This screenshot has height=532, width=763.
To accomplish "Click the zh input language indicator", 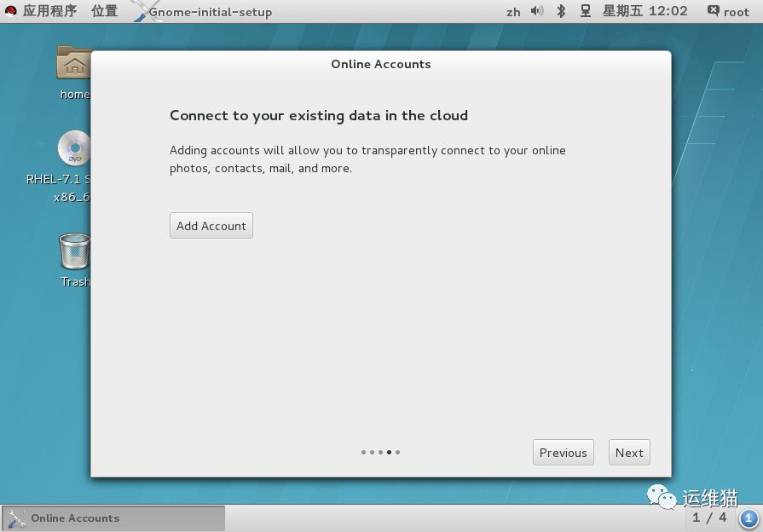I will (x=513, y=12).
